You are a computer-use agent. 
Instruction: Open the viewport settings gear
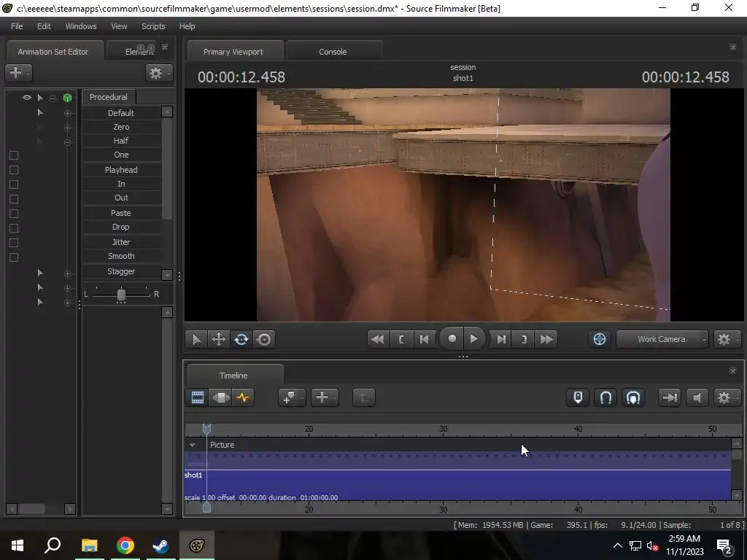click(726, 339)
